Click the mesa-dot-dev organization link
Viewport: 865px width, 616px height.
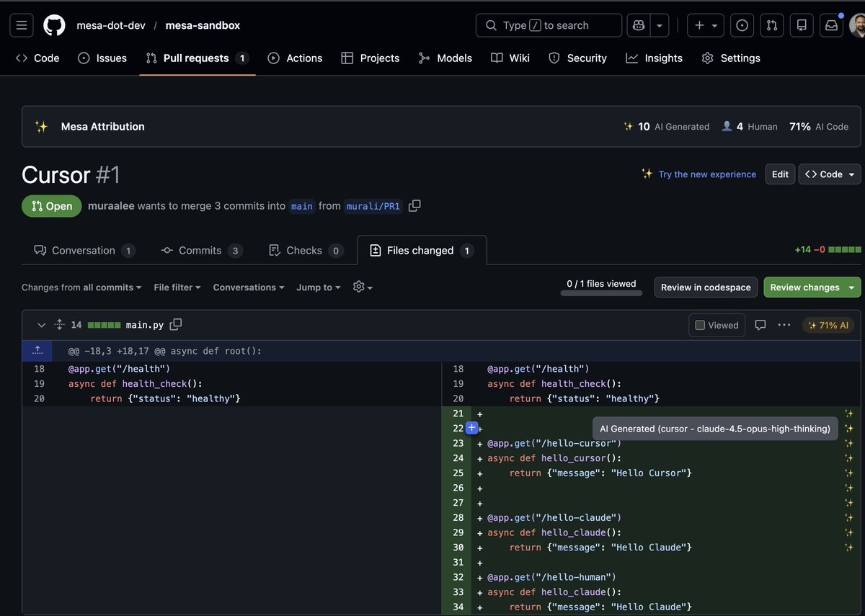[x=111, y=25]
